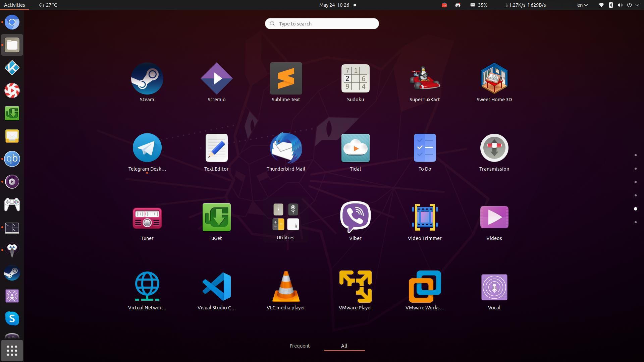Click the power icon in top bar
The image size is (644, 362).
[x=629, y=5]
